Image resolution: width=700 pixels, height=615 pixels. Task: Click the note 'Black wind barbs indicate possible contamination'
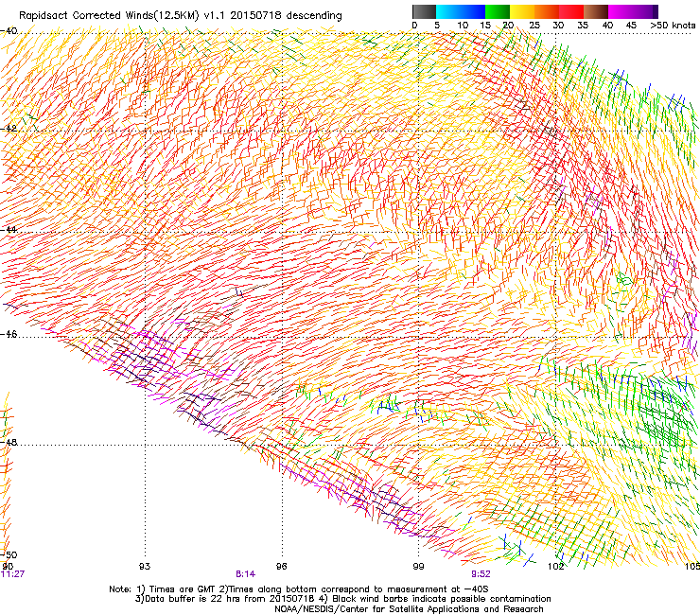[442, 599]
